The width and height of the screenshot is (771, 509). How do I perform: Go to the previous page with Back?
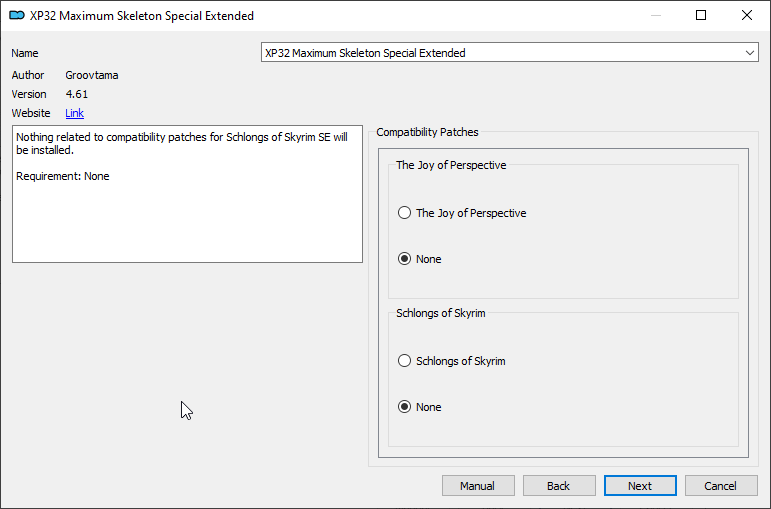click(559, 486)
